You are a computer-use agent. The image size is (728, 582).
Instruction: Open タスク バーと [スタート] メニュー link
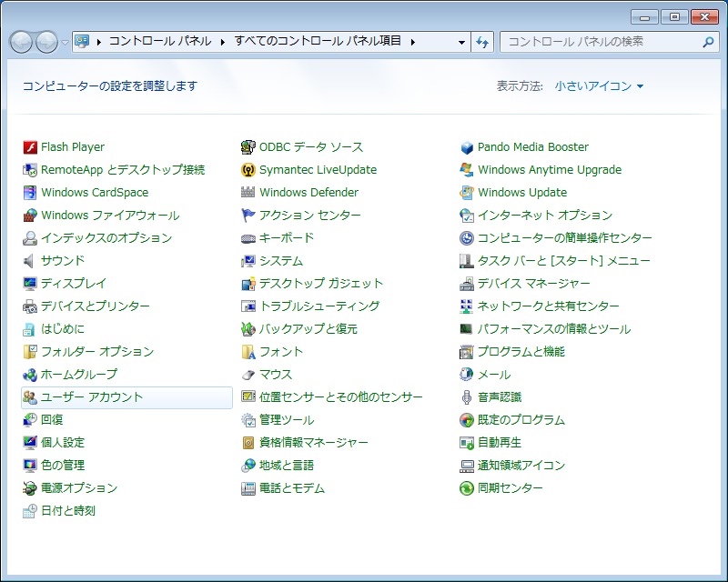pyautogui.click(x=564, y=261)
